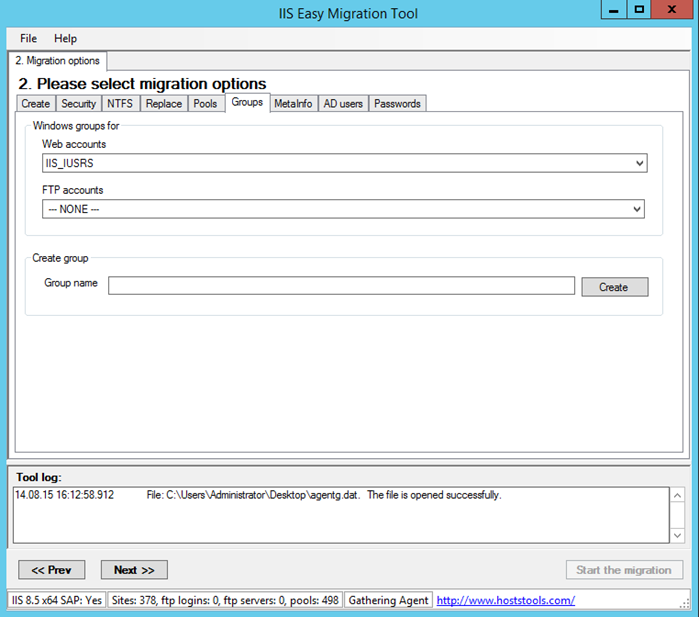Viewport: 699px width, 617px height.
Task: Proceed with the Next >> button
Action: pos(134,570)
